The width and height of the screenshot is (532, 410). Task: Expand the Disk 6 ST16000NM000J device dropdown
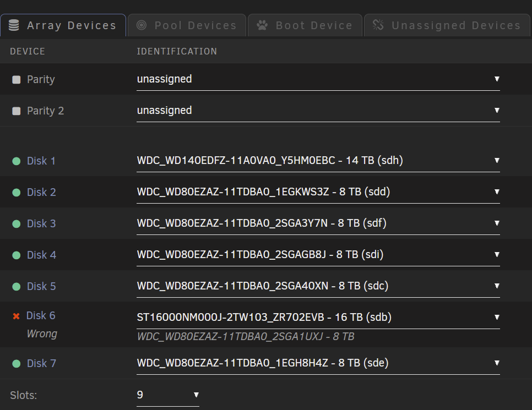318,318
